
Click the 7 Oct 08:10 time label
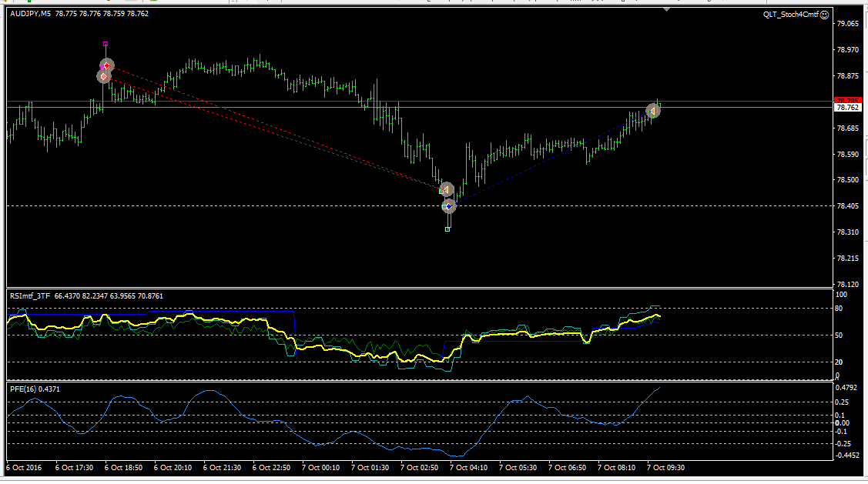616,467
